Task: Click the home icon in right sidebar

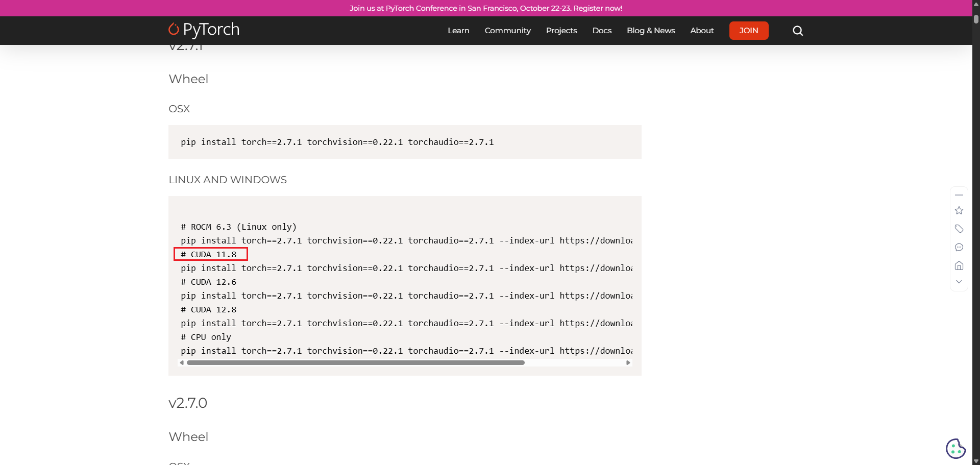Action: tap(959, 265)
